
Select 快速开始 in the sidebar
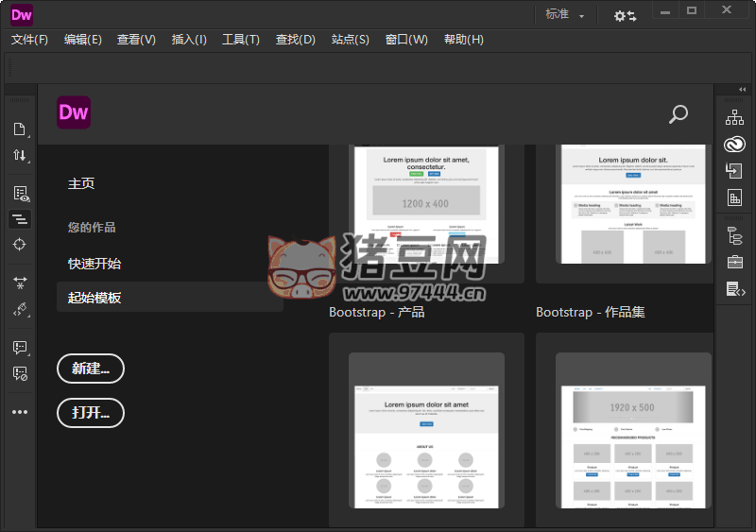coord(94,264)
